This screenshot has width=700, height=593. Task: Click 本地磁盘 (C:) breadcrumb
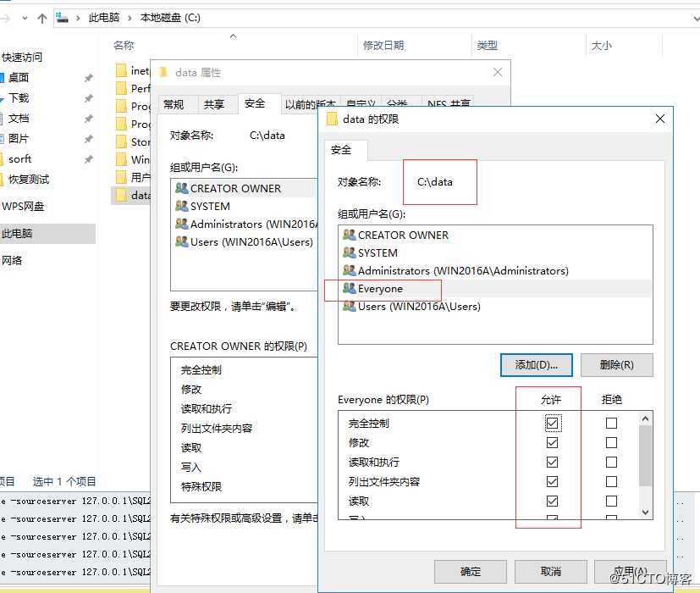pyautogui.click(x=170, y=18)
